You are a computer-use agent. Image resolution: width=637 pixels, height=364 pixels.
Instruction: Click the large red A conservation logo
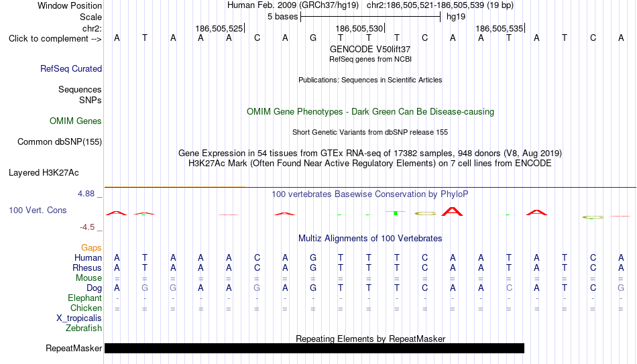pos(452,211)
